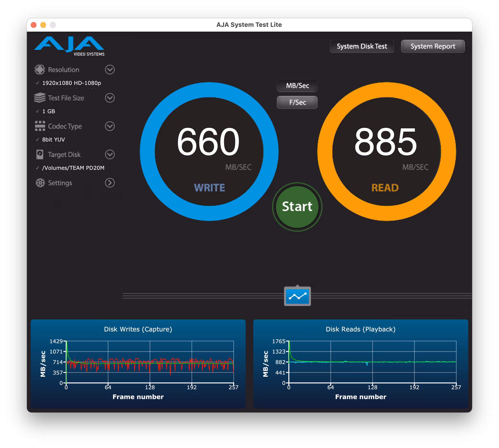Click the 885 read speed value

386,142
